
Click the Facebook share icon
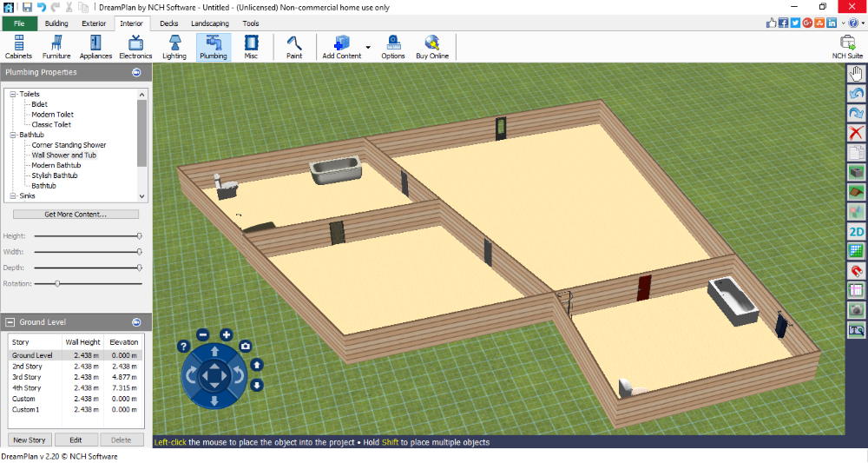(783, 23)
